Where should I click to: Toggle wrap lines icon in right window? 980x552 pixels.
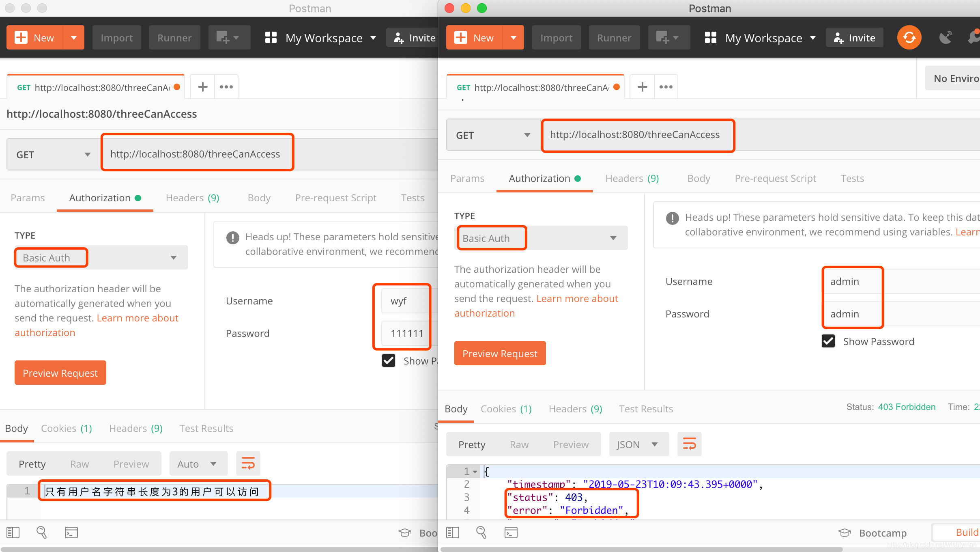(690, 444)
